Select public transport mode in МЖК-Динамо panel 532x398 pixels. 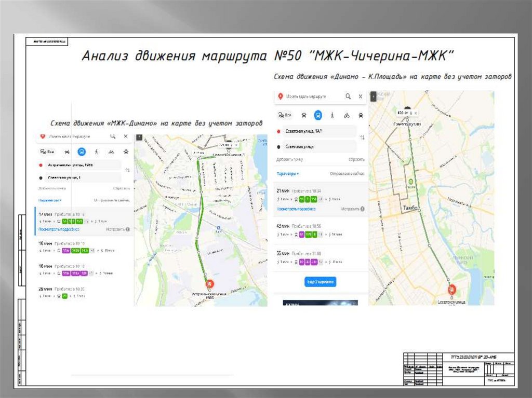pyautogui.click(x=82, y=152)
